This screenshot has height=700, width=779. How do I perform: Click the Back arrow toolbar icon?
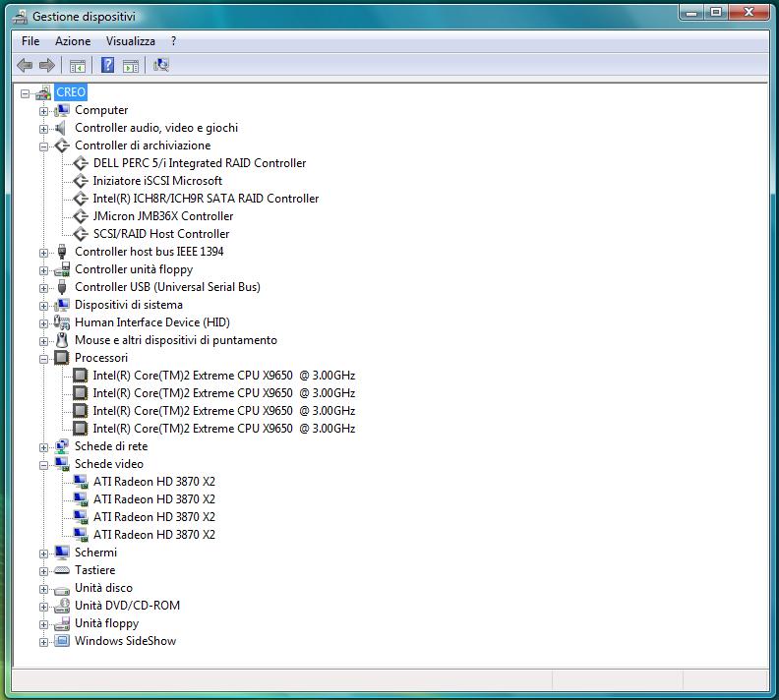25,66
